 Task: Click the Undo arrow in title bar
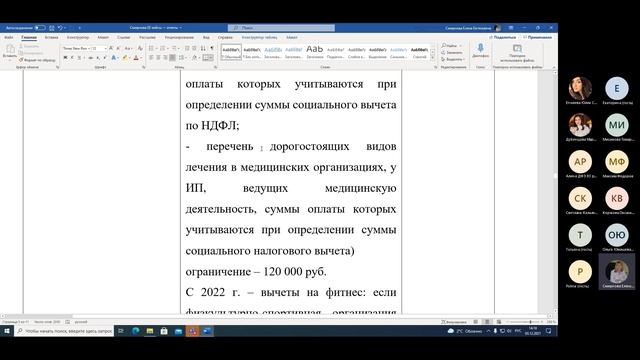tap(60, 28)
